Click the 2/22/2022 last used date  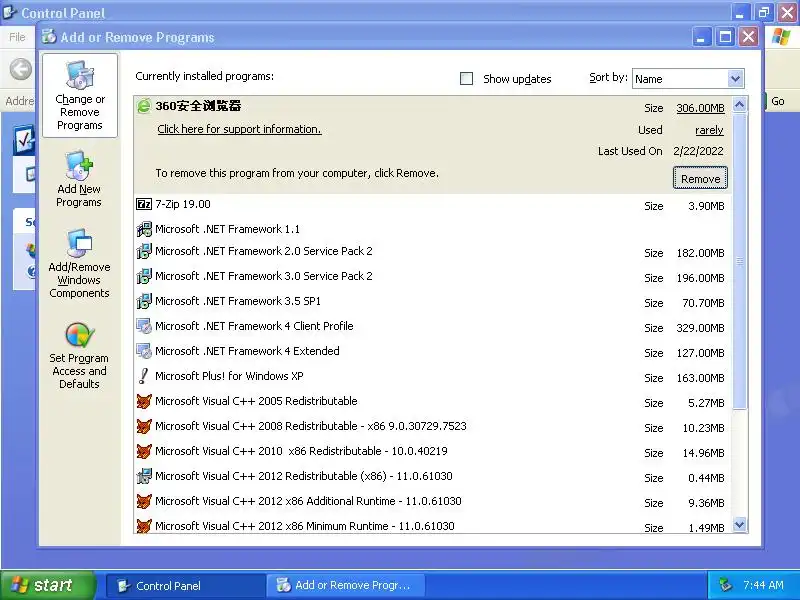[x=698, y=151]
